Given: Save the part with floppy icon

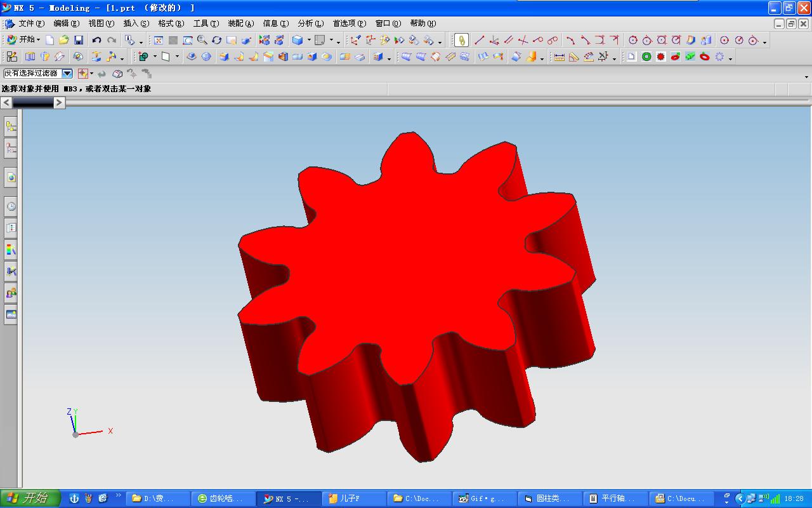Looking at the screenshot, I should (x=79, y=40).
